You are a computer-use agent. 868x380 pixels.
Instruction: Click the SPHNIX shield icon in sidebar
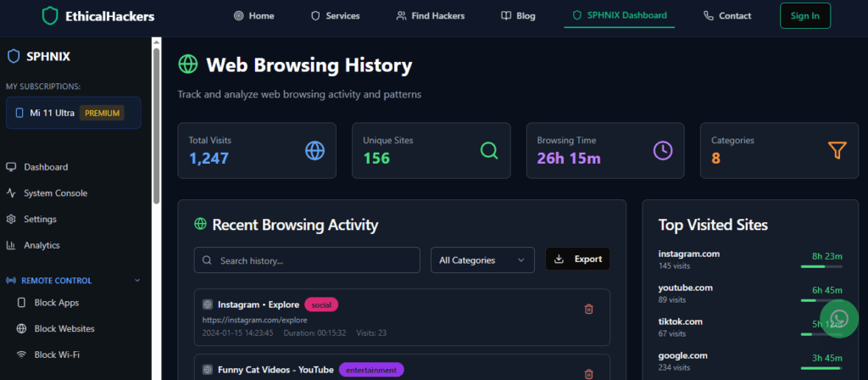(14, 57)
